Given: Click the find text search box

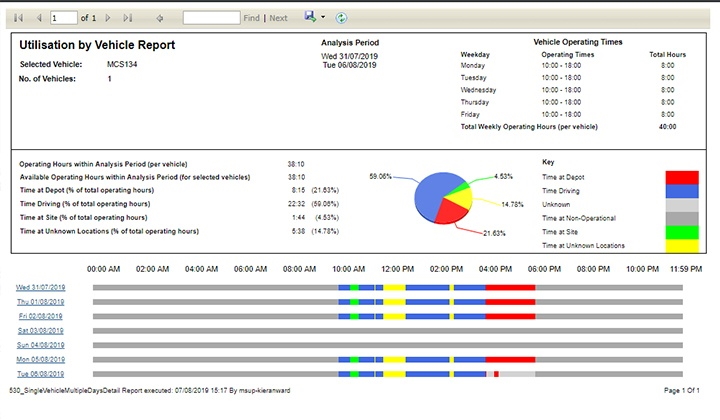Looking at the screenshot, I should pyautogui.click(x=211, y=18).
